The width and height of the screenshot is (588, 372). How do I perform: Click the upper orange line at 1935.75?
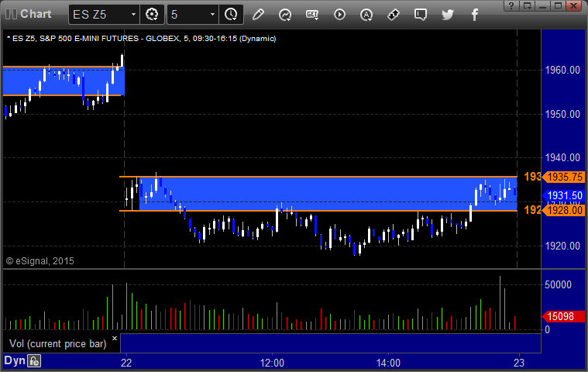pyautogui.click(x=318, y=176)
